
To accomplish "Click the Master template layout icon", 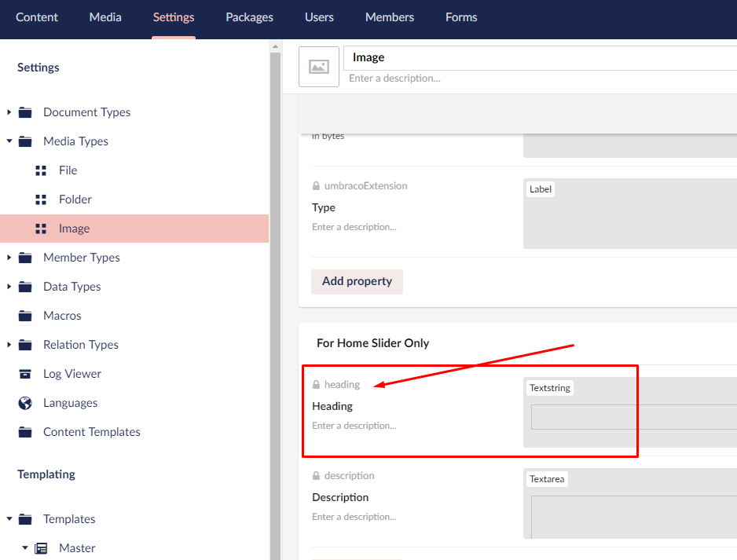I will (42, 548).
